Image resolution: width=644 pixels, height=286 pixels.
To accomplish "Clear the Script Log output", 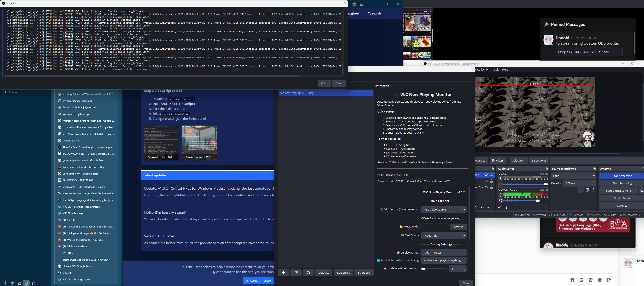I will pyautogui.click(x=324, y=83).
